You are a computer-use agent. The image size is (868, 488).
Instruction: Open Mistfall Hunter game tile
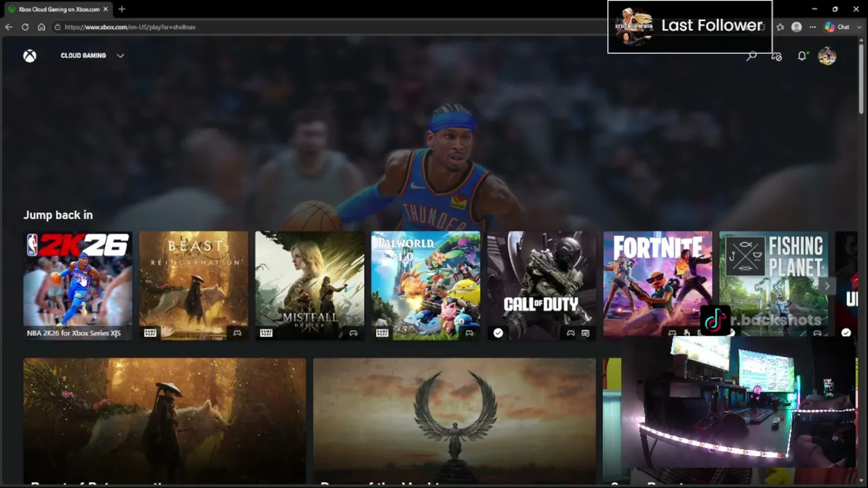pyautogui.click(x=310, y=285)
